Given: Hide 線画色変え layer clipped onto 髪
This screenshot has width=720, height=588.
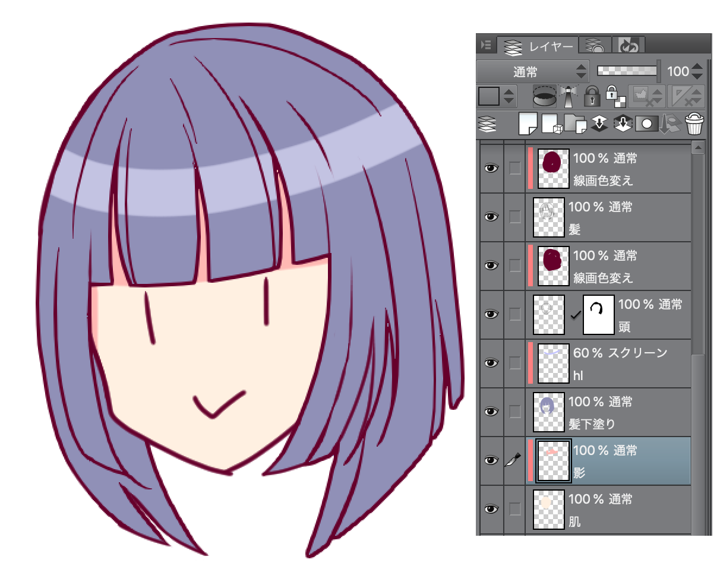Looking at the screenshot, I should pyautogui.click(x=491, y=169).
